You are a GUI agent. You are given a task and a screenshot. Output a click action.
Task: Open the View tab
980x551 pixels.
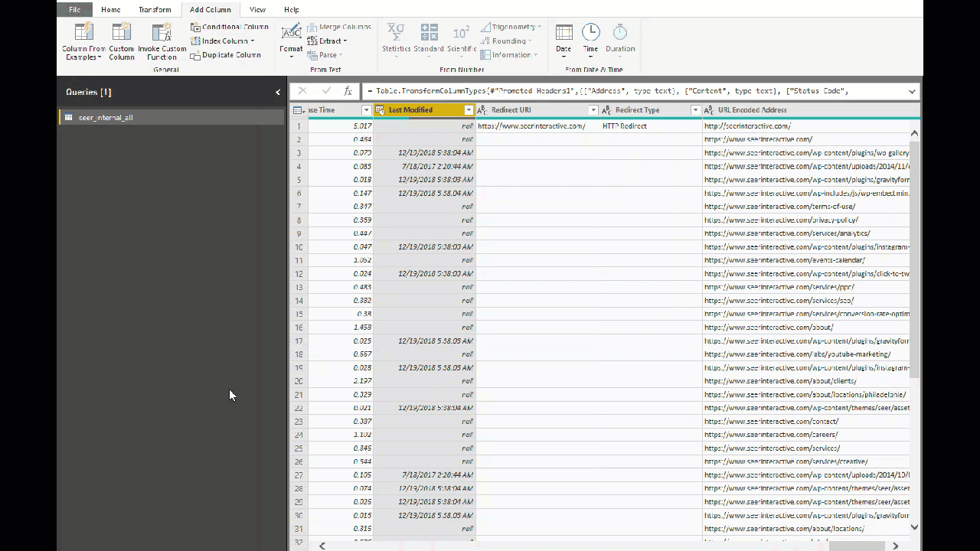[x=257, y=10]
